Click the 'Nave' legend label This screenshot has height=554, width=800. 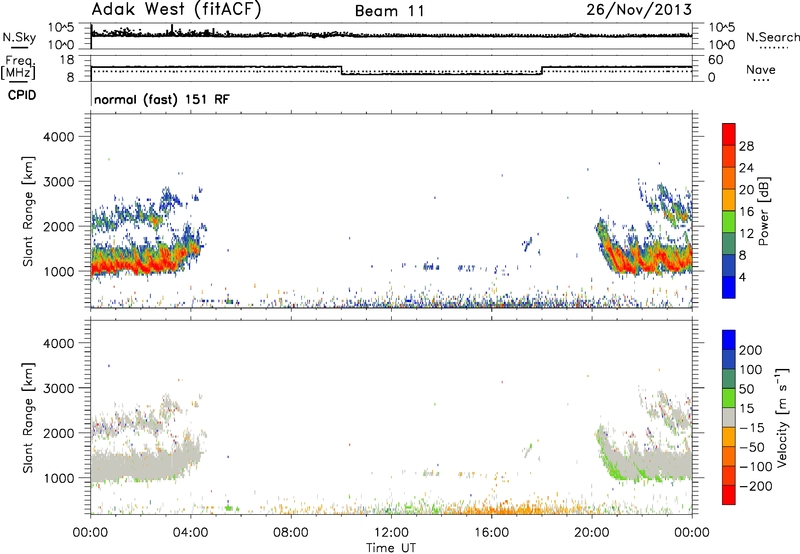coord(761,69)
